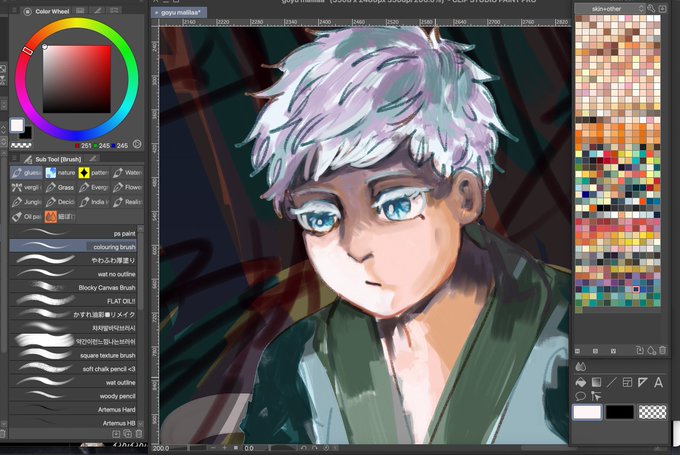
Task: Select black sub color swatch in tool palette
Action: point(620,412)
